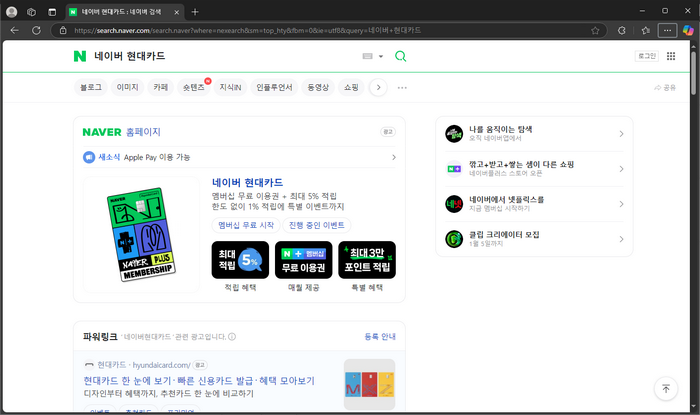Click the NAVER 홈페이지 header

[x=121, y=132]
